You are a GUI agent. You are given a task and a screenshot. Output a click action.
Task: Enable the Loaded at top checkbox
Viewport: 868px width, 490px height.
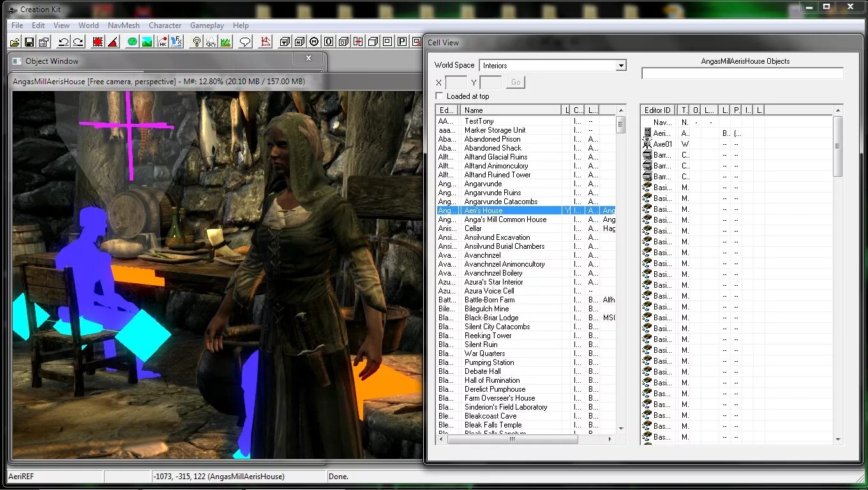pos(439,96)
